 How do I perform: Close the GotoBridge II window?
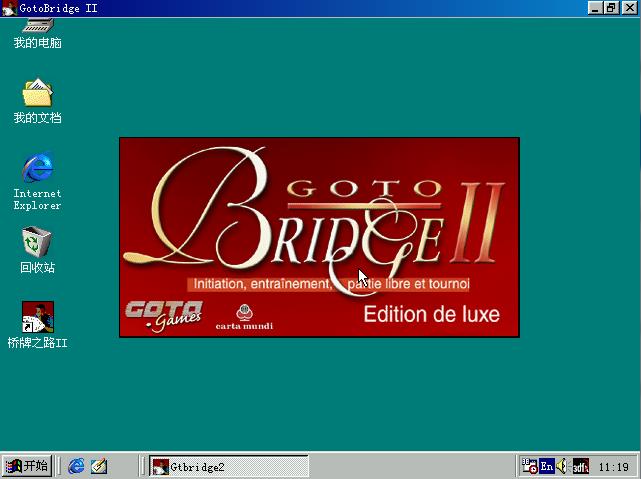pos(629,8)
